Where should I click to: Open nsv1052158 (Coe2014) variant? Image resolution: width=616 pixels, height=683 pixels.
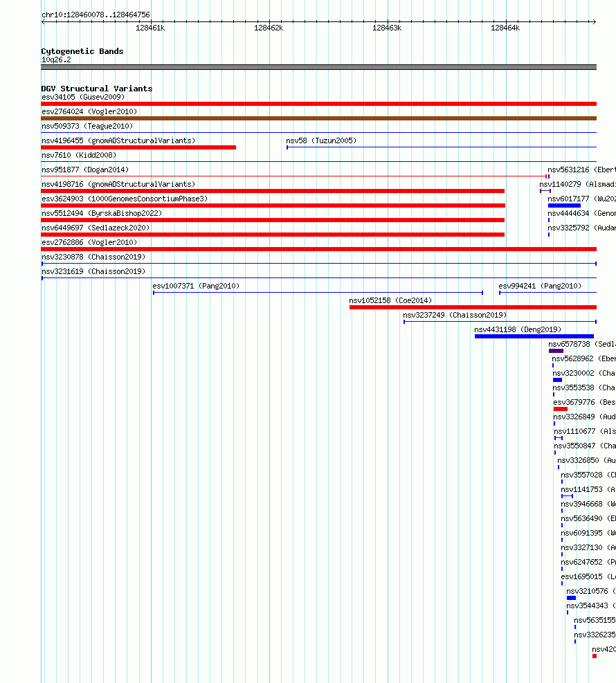pos(390,300)
